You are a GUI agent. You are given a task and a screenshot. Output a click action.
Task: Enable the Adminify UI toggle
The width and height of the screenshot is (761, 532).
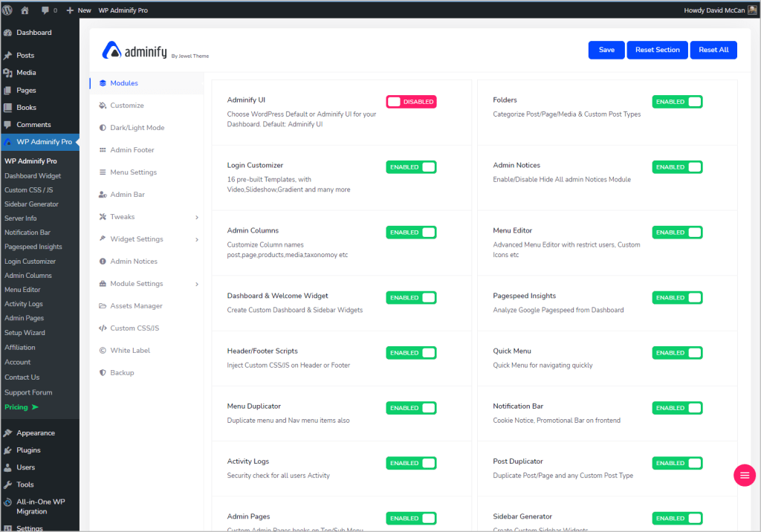pos(411,102)
